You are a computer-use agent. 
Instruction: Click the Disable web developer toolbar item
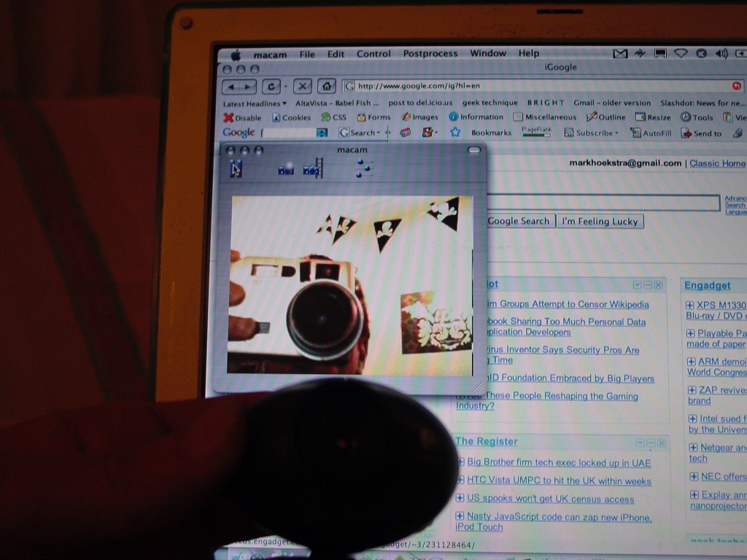click(242, 117)
